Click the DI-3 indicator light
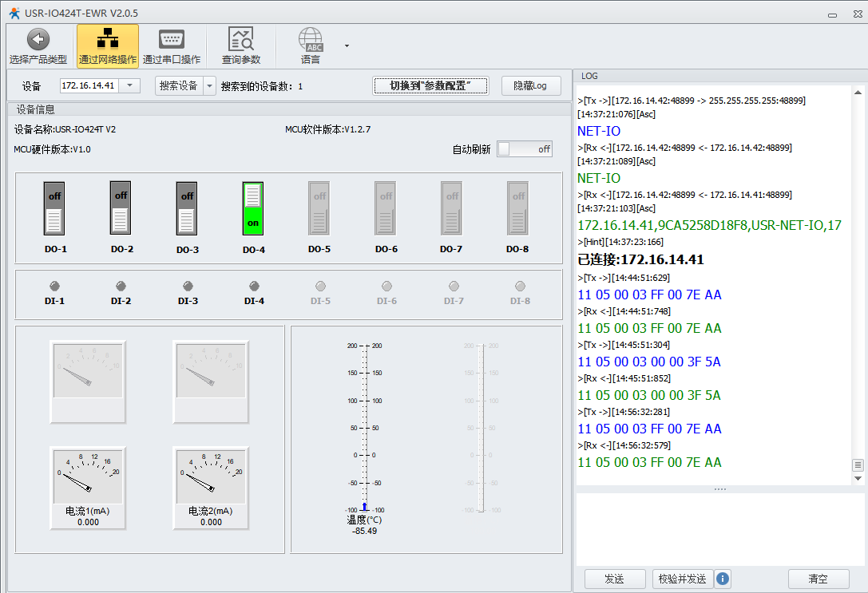Image resolution: width=868 pixels, height=593 pixels. tap(188, 286)
